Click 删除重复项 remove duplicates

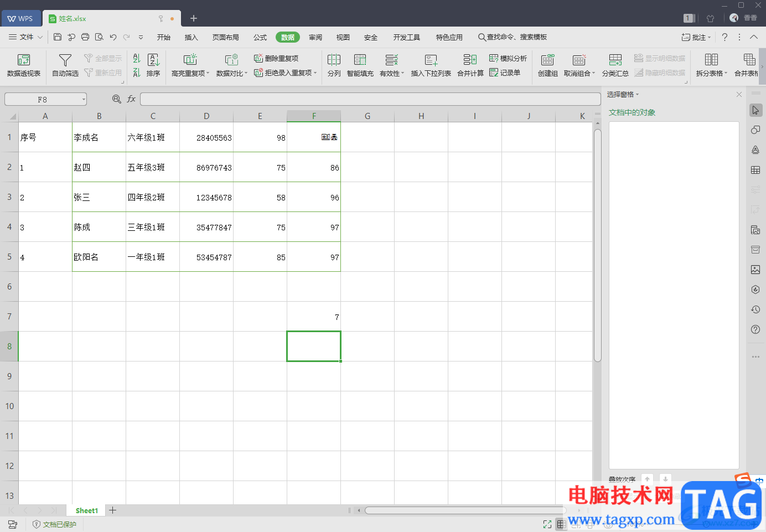pos(276,58)
